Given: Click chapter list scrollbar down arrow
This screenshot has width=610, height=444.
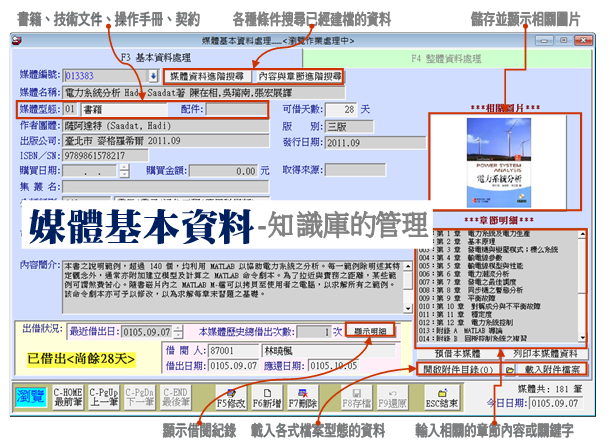Looking at the screenshot, I should click(582, 338).
